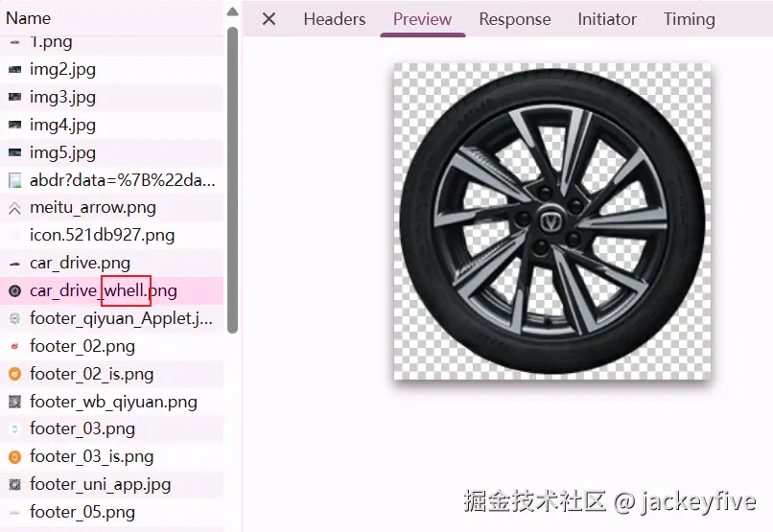Click the footer_02.png red icon
The image size is (773, 532).
point(14,346)
